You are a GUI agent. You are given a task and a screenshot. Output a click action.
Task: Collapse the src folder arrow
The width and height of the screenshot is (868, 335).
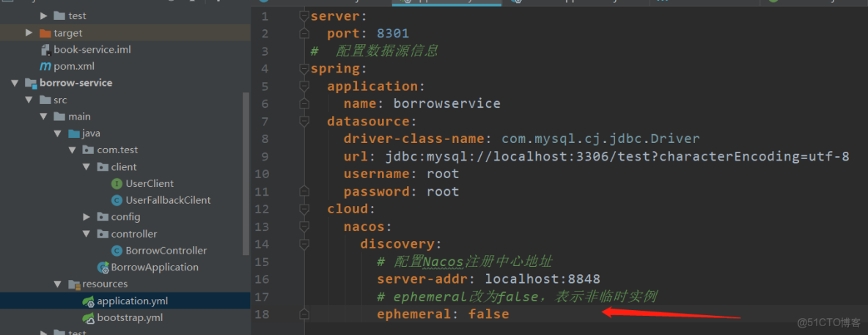[29, 100]
